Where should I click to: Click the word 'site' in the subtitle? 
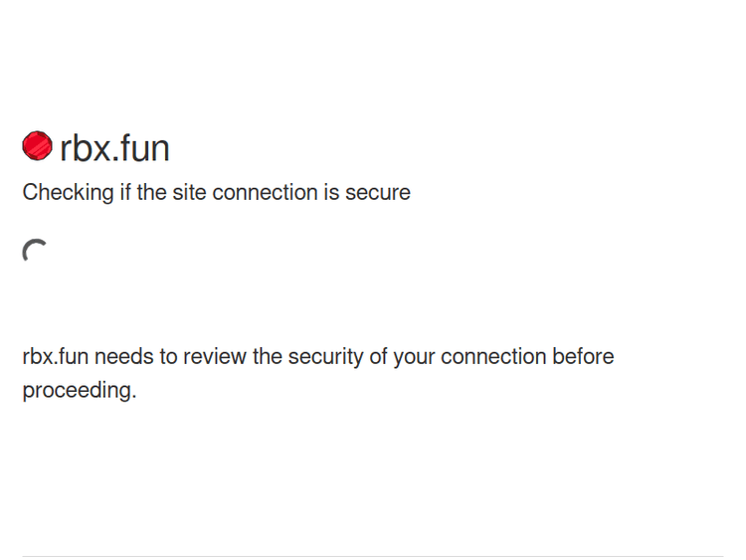pos(189,192)
